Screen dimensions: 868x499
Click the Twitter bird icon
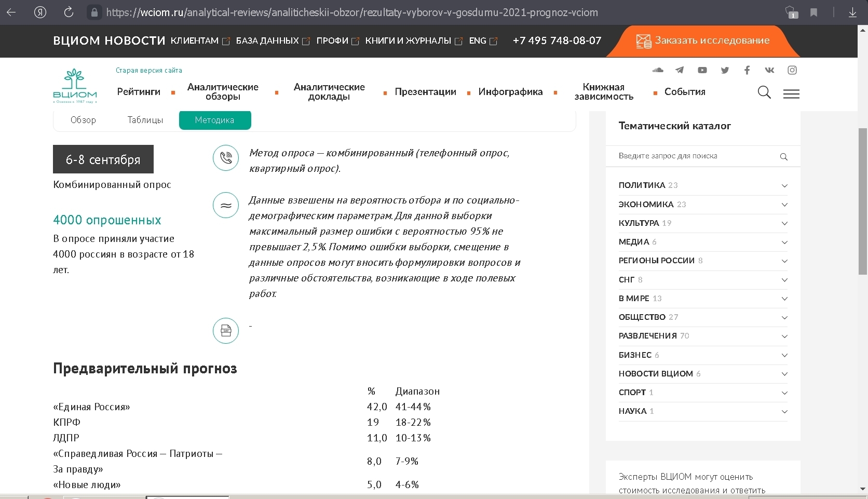(725, 70)
